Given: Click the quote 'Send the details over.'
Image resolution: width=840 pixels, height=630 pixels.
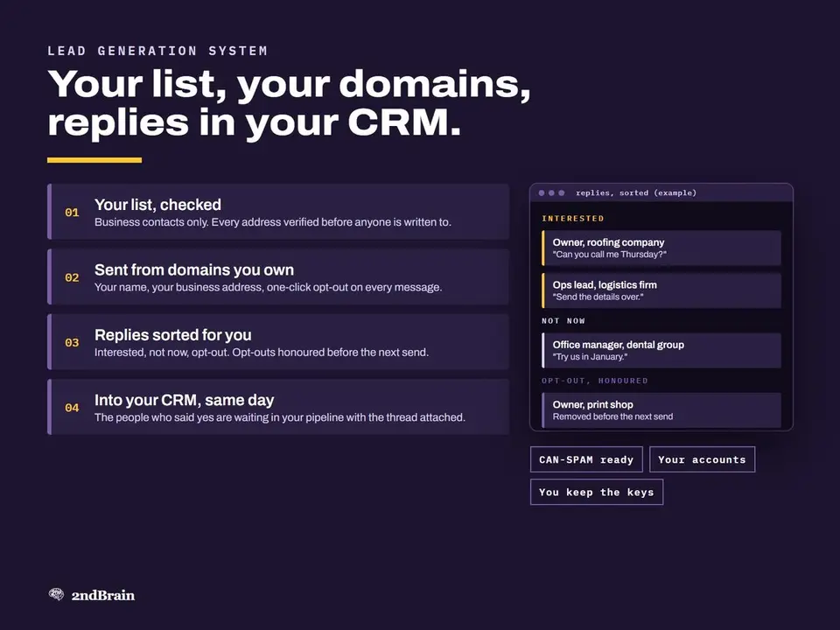Looking at the screenshot, I should [x=598, y=297].
